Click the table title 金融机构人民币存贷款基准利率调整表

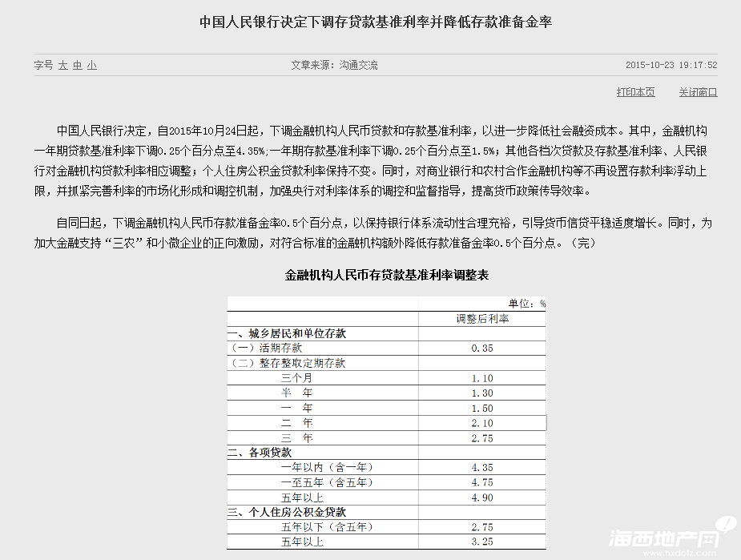(x=387, y=275)
